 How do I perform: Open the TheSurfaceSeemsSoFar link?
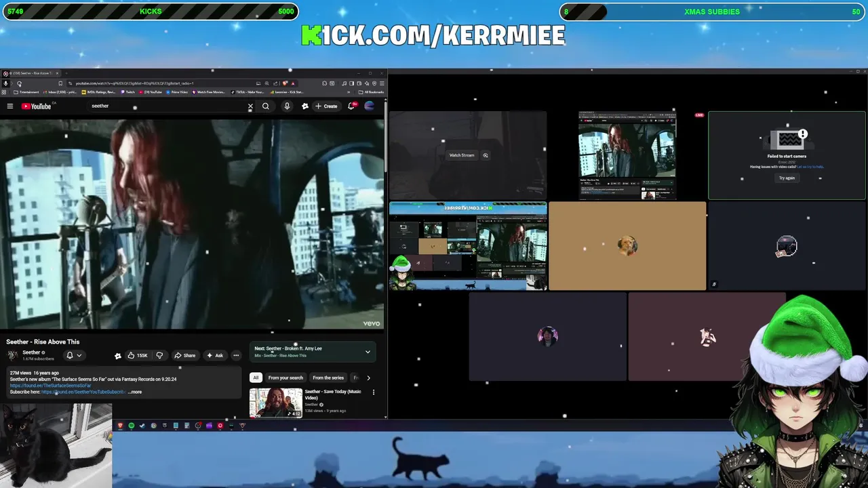pos(50,386)
